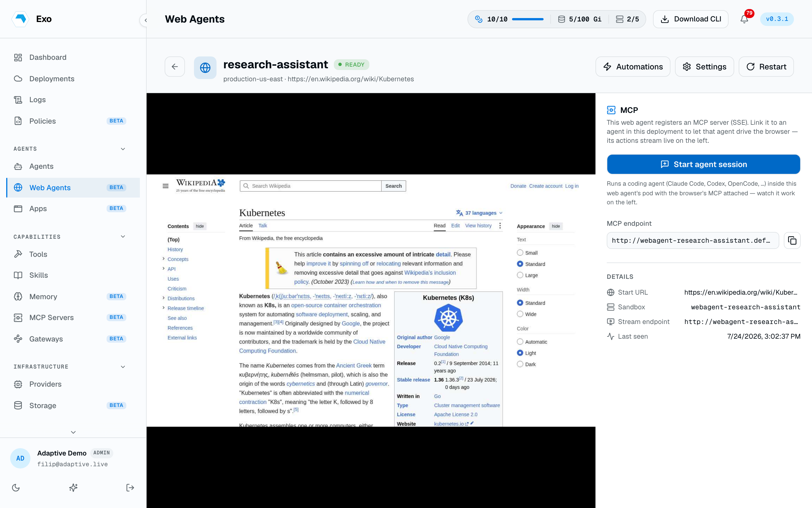Expand Concepts in Wikipedia contents
Viewport: 812px width, 508px height.
pos(164,259)
